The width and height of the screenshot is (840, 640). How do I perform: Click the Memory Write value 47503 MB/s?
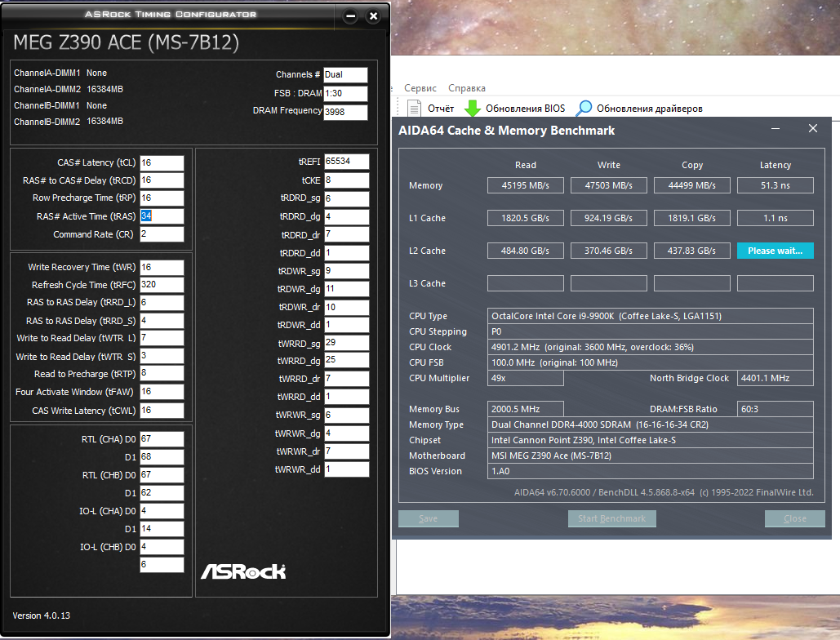(609, 185)
